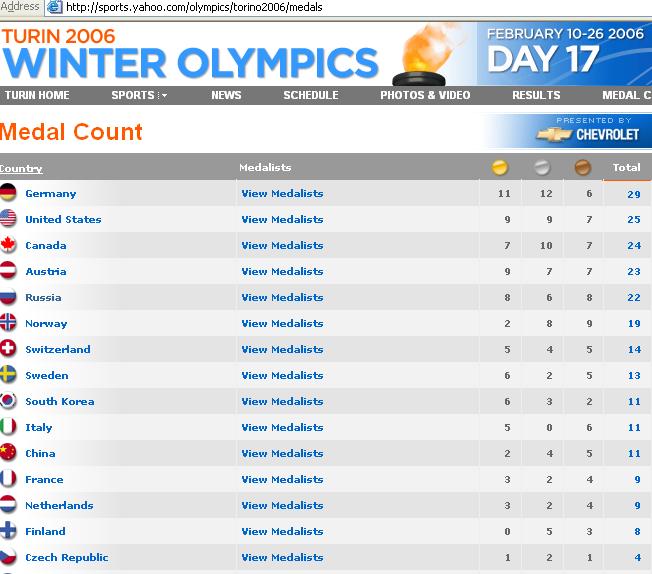Screen dimensions: 652x574
Task: Click Germany's total of 29 medals
Action: [x=634, y=194]
